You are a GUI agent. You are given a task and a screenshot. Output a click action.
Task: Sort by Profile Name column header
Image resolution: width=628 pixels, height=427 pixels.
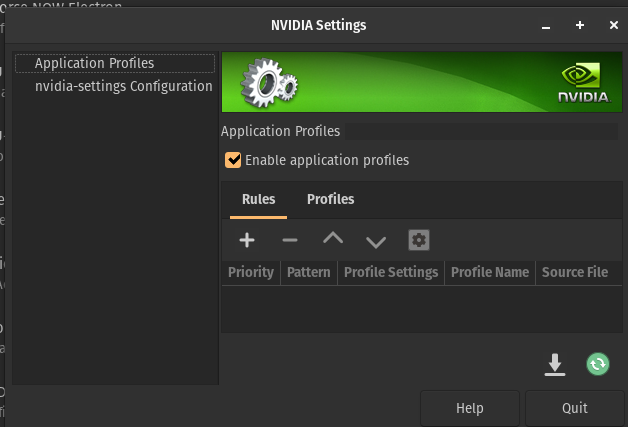pyautogui.click(x=490, y=272)
